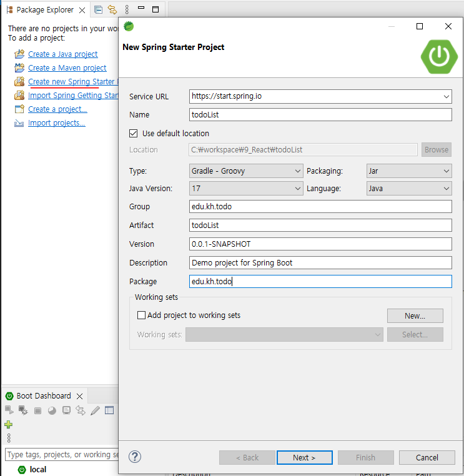This screenshot has height=476, width=464.
Task: Click the Artifact field containing todoList
Action: pyautogui.click(x=320, y=226)
